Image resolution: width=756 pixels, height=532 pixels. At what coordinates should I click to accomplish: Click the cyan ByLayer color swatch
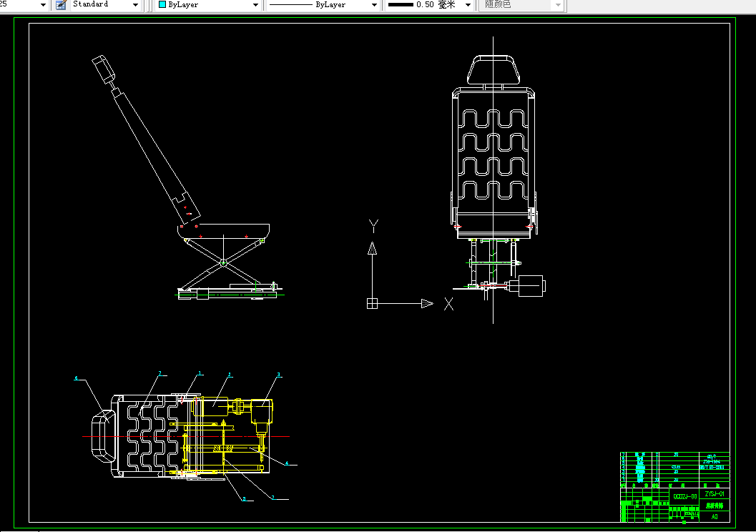click(162, 4)
